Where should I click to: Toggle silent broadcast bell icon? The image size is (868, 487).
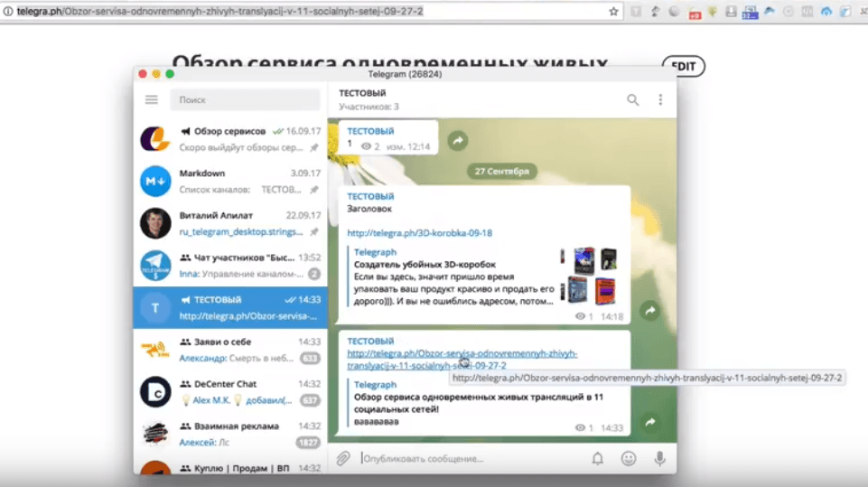click(x=598, y=458)
